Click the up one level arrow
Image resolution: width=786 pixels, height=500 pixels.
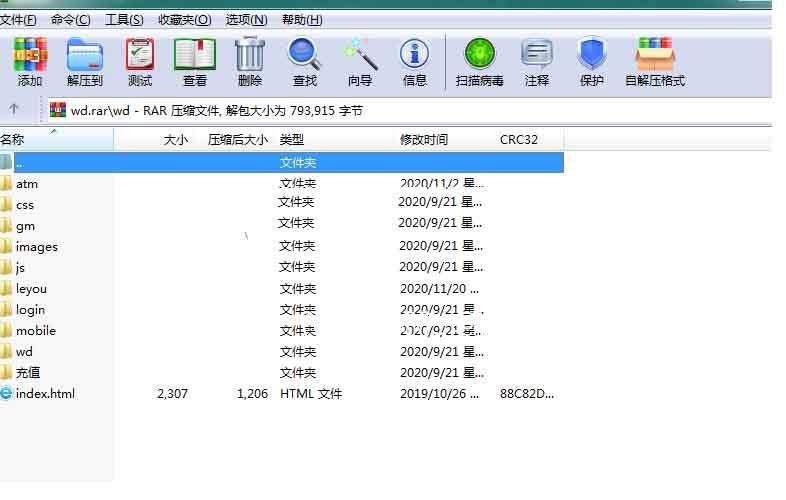point(14,109)
